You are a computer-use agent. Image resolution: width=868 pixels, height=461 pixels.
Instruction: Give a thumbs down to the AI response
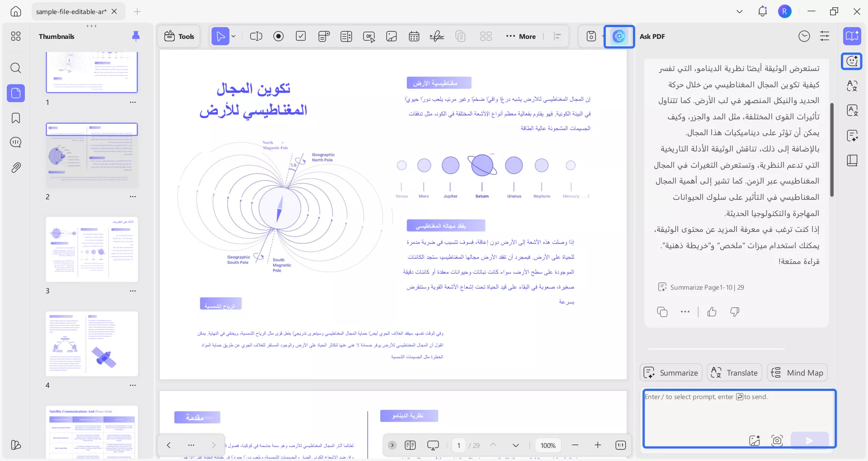(x=734, y=312)
